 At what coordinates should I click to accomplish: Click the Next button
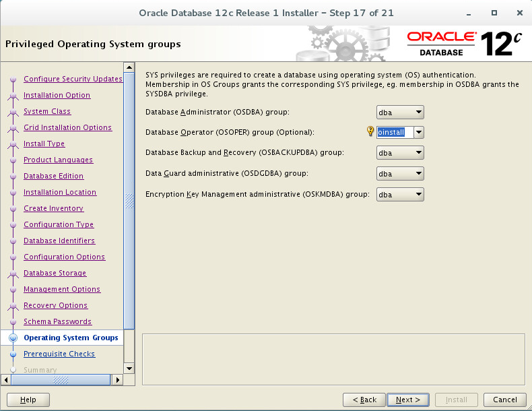[408, 400]
